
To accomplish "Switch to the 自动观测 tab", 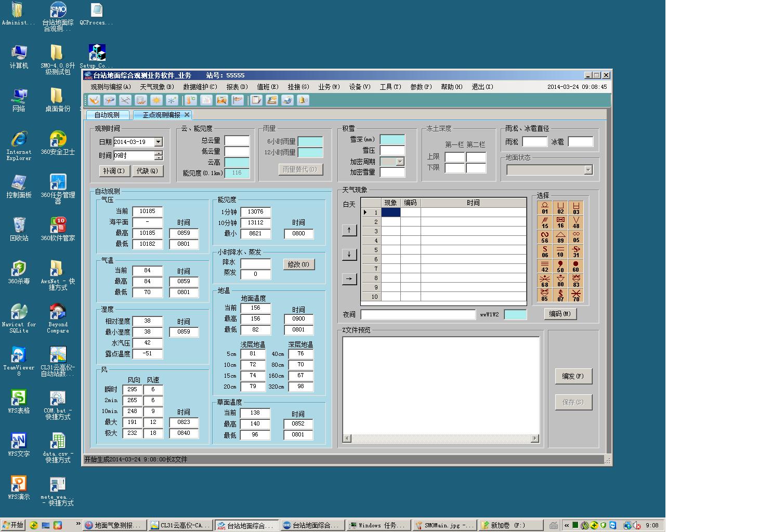I will (107, 115).
